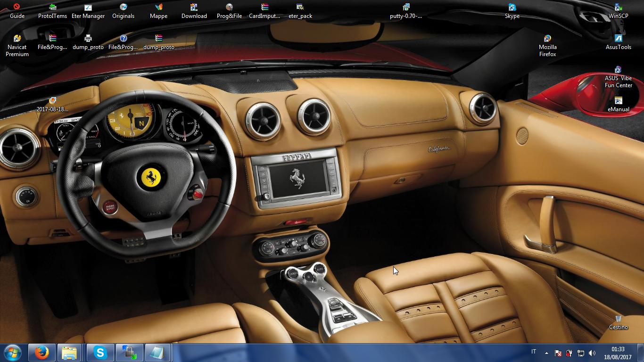The image size is (644, 362).
Task: Select the Navicat Premium desktop icon
Action: (17, 46)
